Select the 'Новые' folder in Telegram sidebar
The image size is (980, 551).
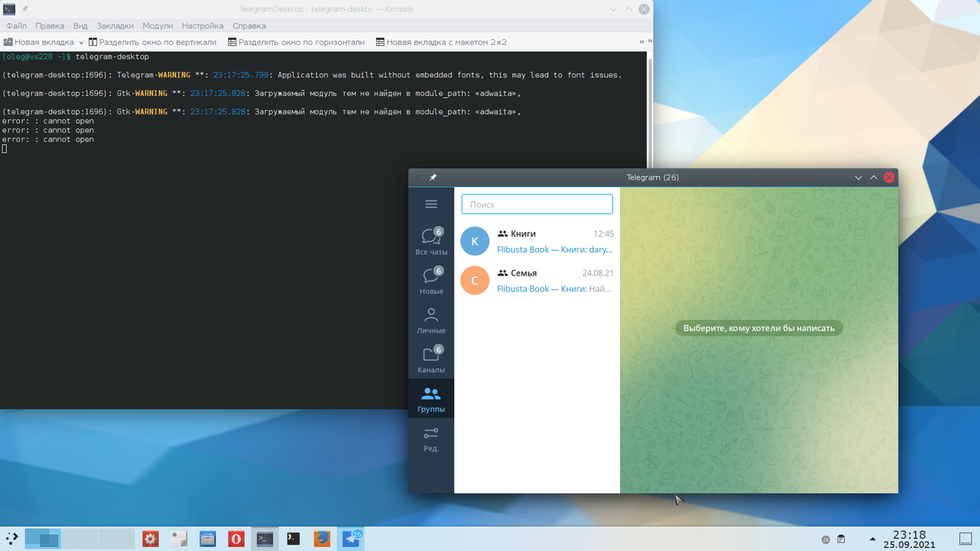[x=431, y=280]
